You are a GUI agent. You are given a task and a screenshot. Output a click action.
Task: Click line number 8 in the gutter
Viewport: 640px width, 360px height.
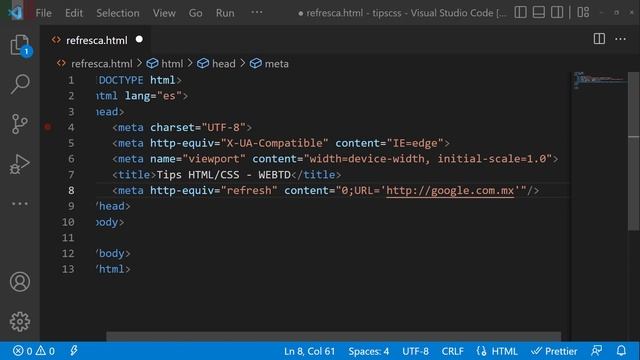pos(71,191)
